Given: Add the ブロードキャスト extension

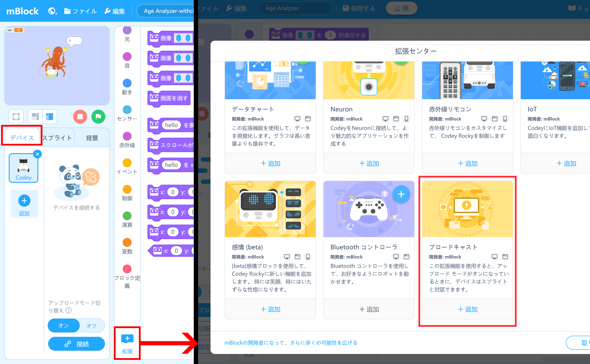Looking at the screenshot, I should click(x=467, y=309).
